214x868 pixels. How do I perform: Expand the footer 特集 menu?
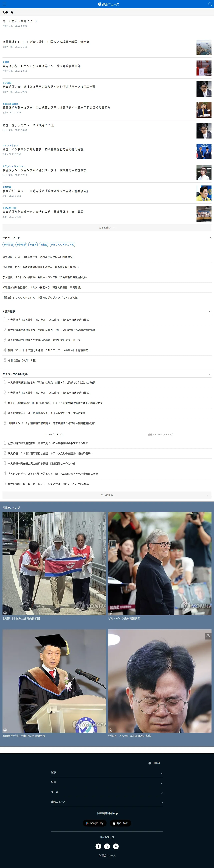coord(107,782)
